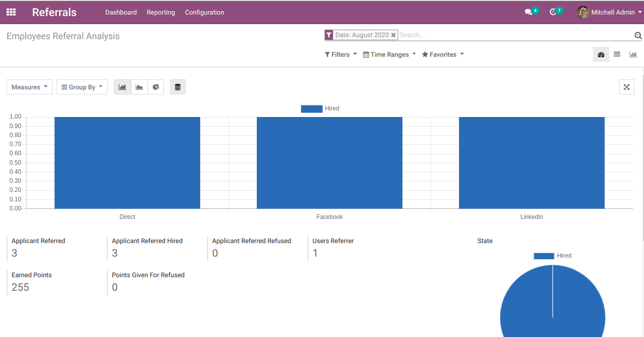Click the Direct axis label
The height and width of the screenshot is (337, 644).
[x=127, y=217]
